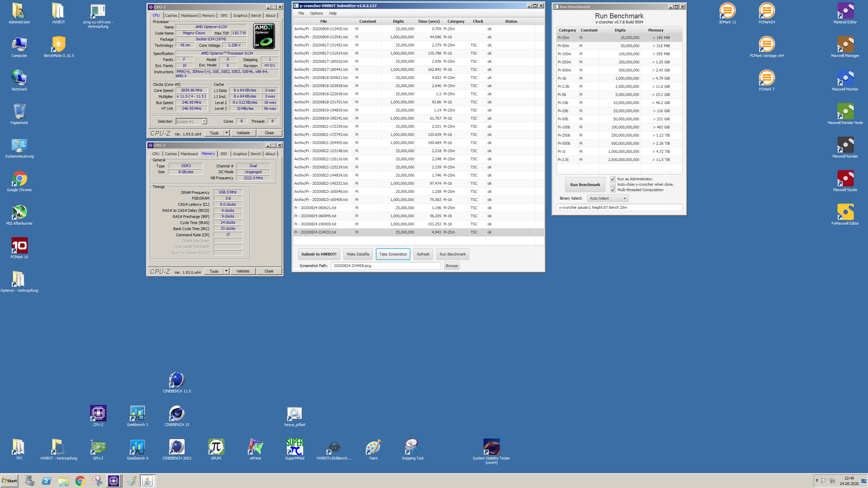This screenshot has width=868, height=488.
Task: Click Submit to HWBOT! button
Action: (x=319, y=254)
